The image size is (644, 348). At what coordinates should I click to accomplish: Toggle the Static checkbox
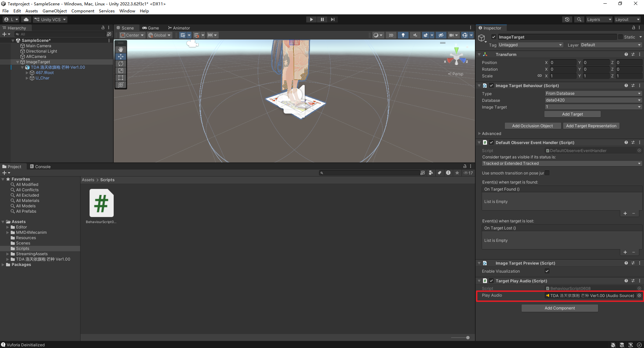click(621, 37)
